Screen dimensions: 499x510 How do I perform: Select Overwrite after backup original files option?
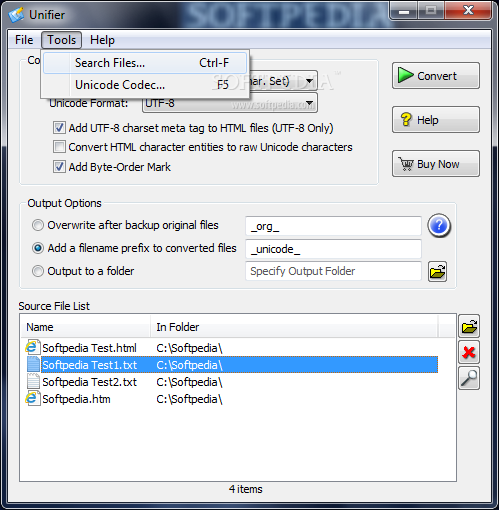pos(38,225)
